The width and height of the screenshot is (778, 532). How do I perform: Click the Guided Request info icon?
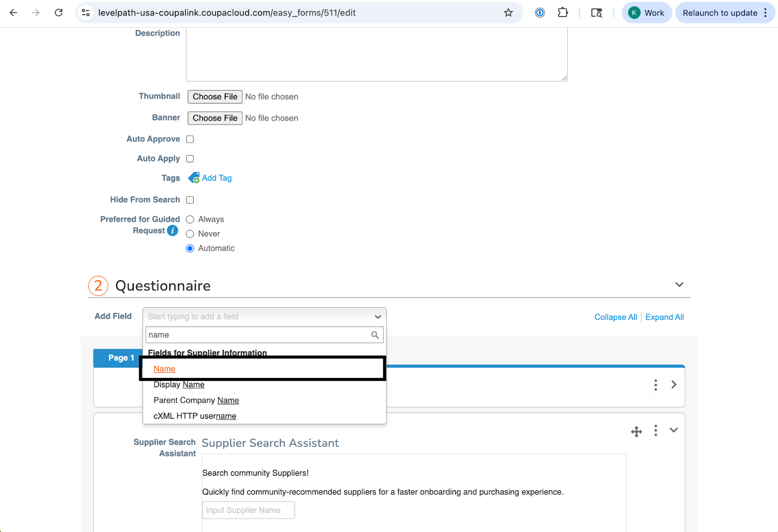click(173, 231)
